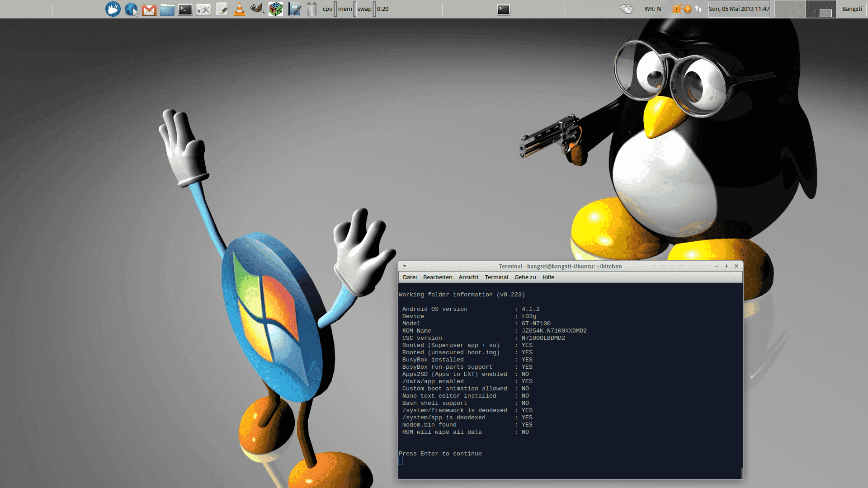
Task: Open the Hilfe menu in Terminal
Action: [548, 277]
